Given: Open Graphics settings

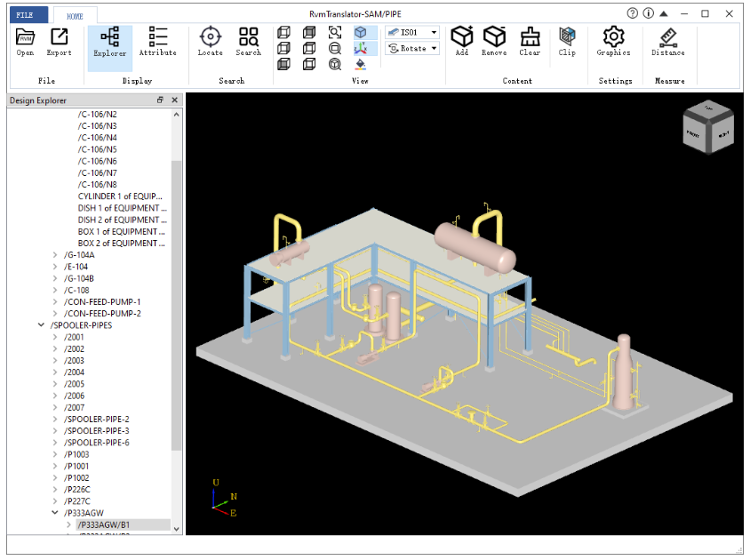Looking at the screenshot, I should (613, 41).
